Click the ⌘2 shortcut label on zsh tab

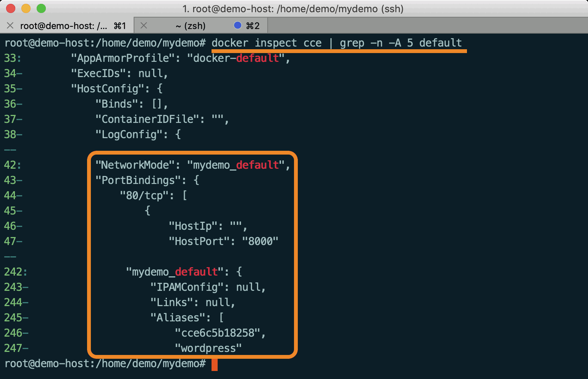tap(253, 26)
